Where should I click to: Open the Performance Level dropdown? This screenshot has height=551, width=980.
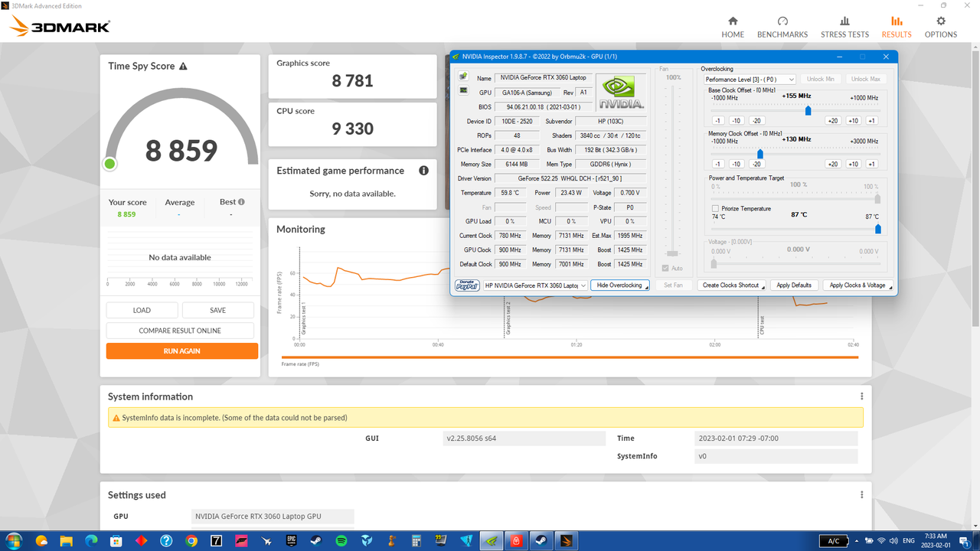point(750,79)
